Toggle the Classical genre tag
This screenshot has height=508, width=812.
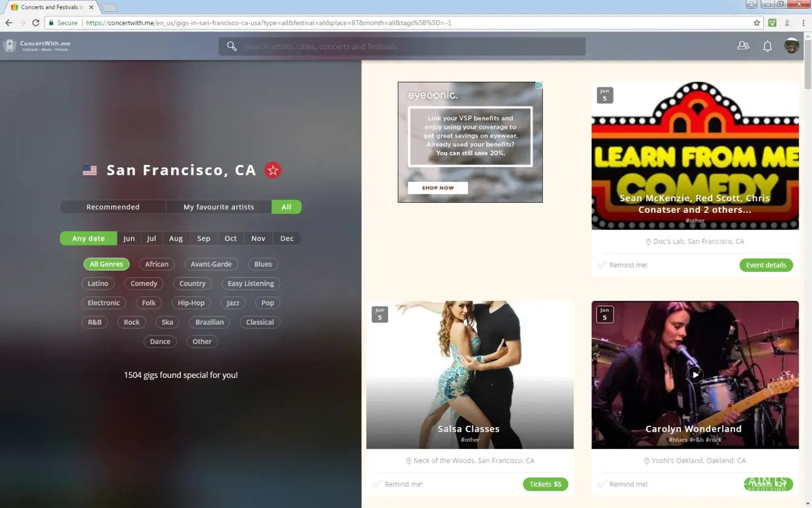(260, 322)
